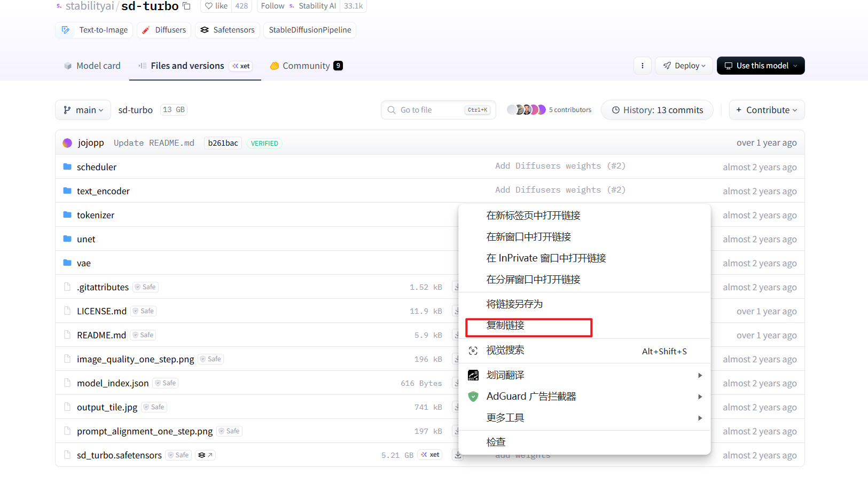Expand the Deploy dropdown
868x484 pixels.
(684, 66)
